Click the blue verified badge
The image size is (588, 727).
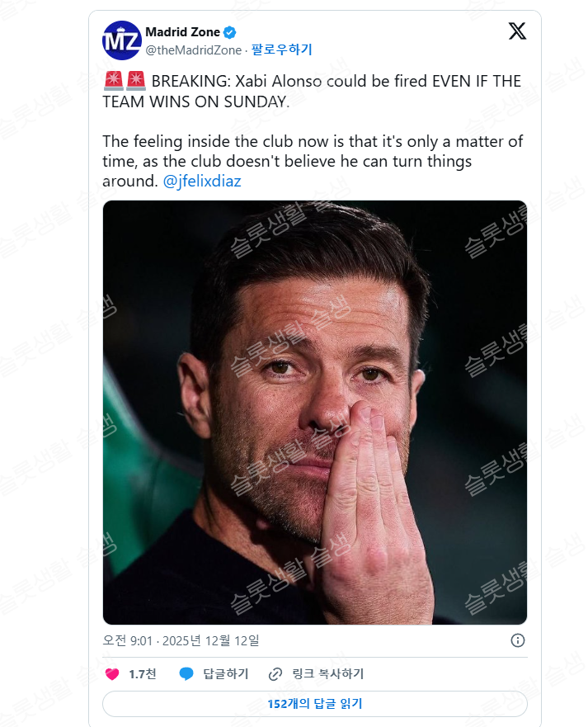pos(230,32)
